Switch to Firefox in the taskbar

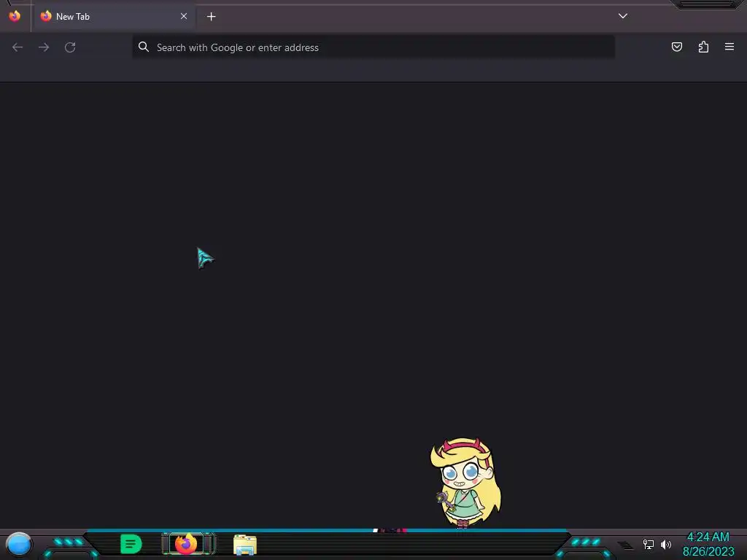click(x=186, y=544)
